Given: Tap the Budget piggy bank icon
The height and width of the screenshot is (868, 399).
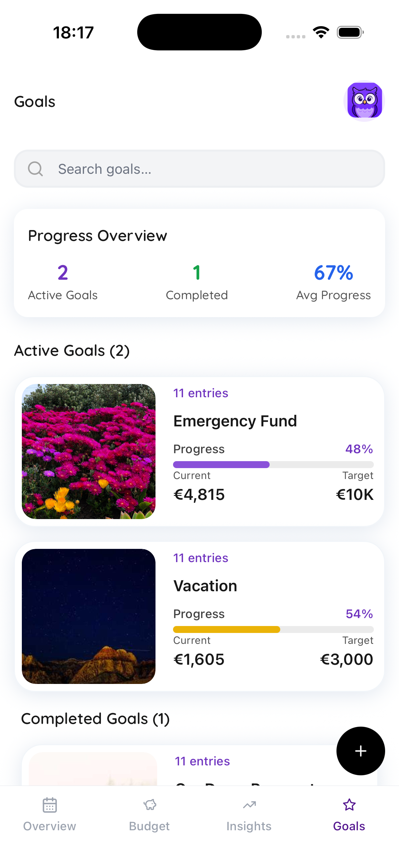Looking at the screenshot, I should 150,805.
